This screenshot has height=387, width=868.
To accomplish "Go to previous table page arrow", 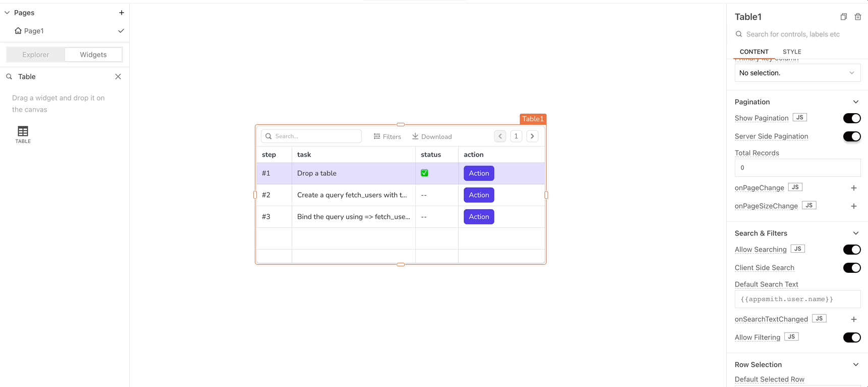I will click(x=500, y=136).
